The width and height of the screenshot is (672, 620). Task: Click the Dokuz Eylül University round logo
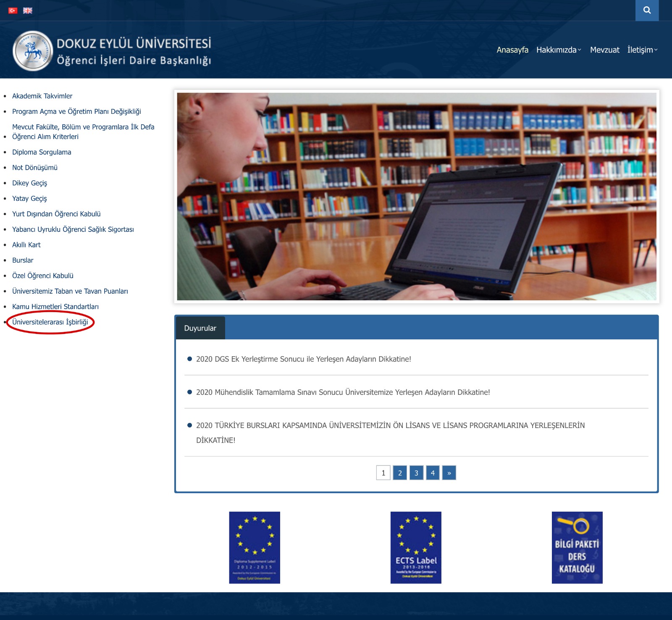point(33,51)
